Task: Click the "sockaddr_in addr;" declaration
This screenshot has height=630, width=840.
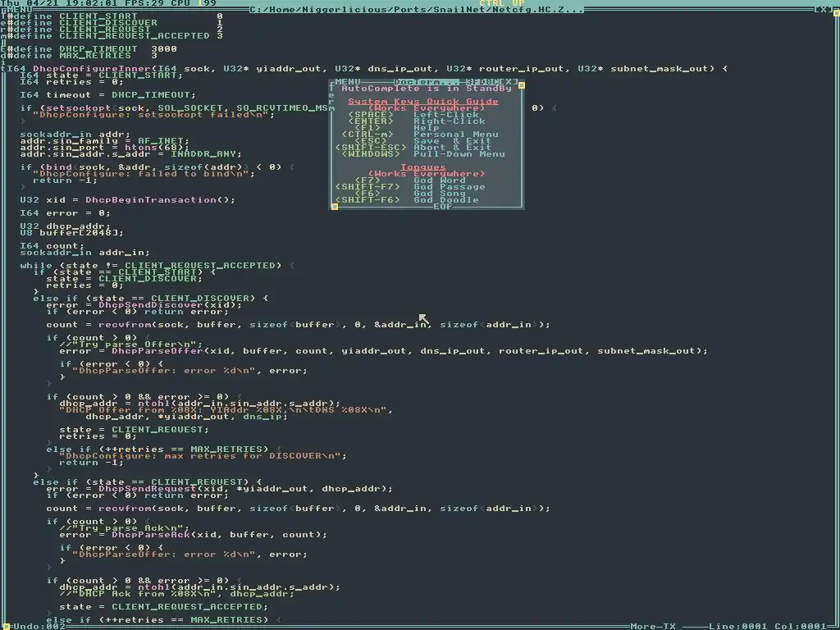Action: point(75,135)
